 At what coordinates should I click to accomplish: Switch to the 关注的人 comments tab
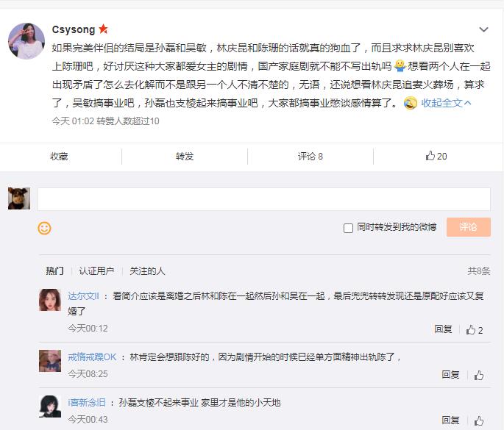click(x=147, y=271)
